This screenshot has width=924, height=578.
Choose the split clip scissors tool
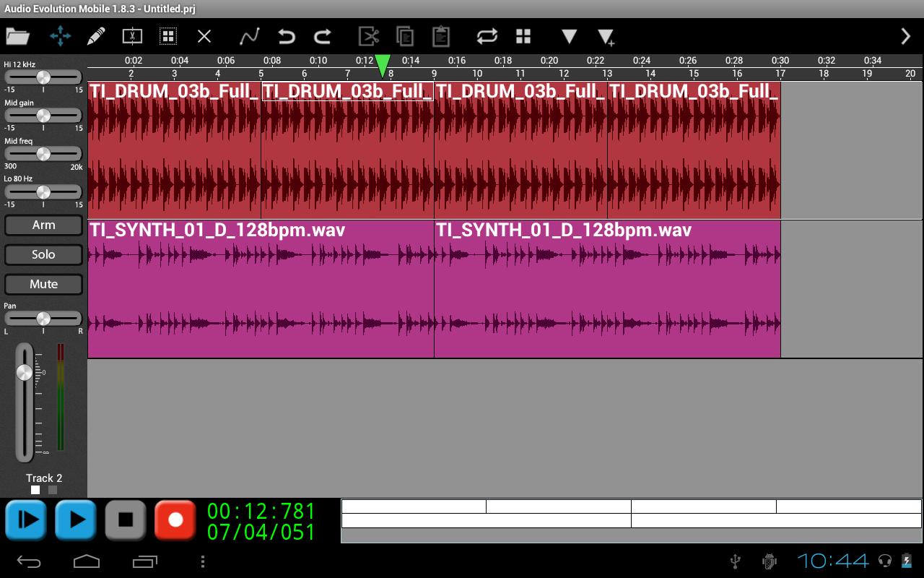[x=132, y=36]
